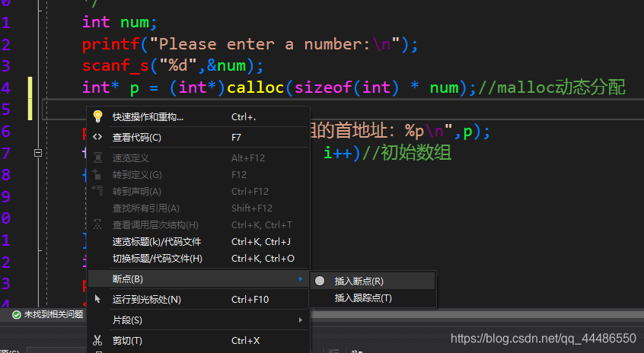644x353 pixels.
Task: Click sizeof keyword in calloc line
Action: (x=323, y=87)
